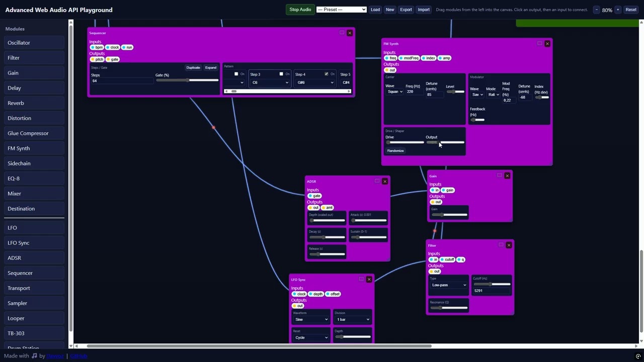
Task: Click the FM Synth modFreq input port
Action: pos(409,58)
